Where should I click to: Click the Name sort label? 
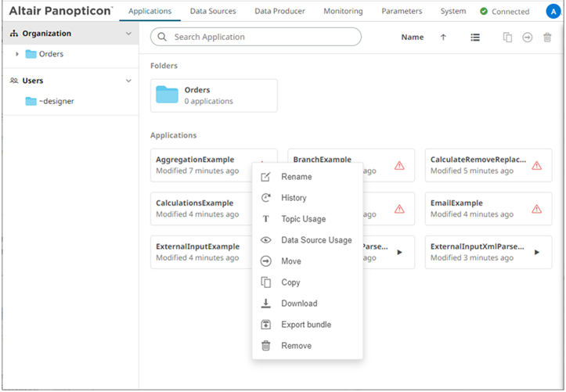pos(412,38)
